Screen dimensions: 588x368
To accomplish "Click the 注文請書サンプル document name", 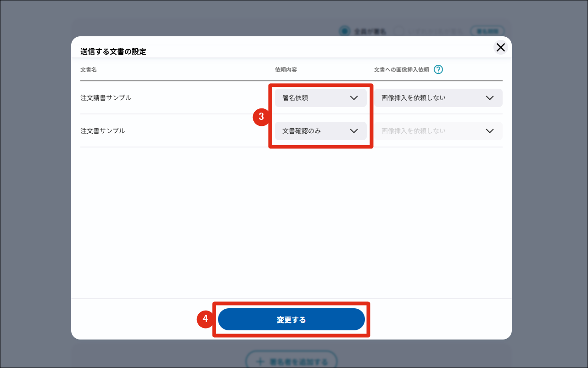I will [x=106, y=98].
